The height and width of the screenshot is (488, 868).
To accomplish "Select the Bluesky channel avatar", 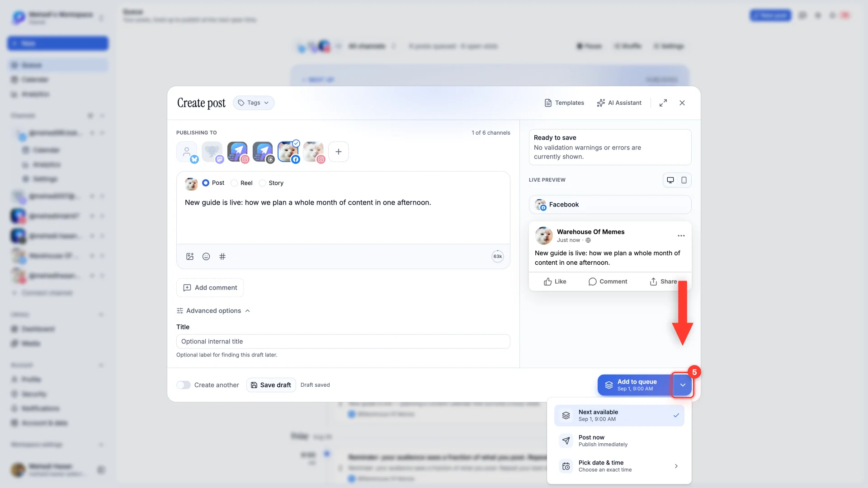I will click(x=187, y=152).
